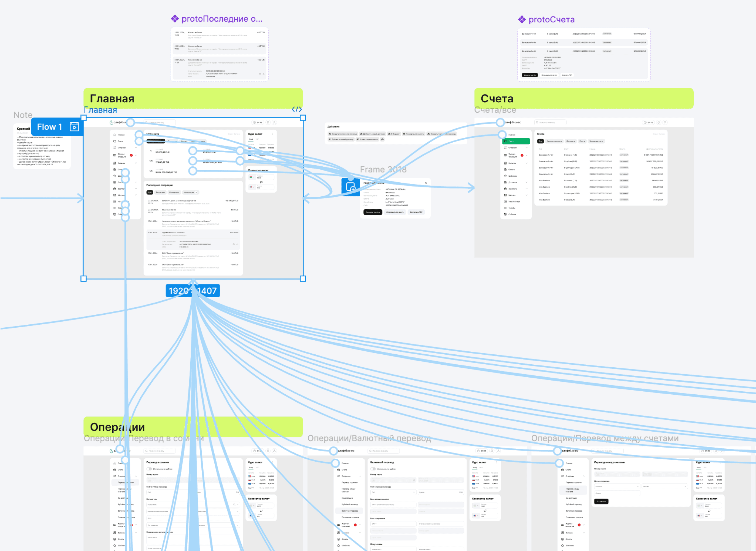Click the three-dots icon on Курс валют in Главная

(x=273, y=134)
